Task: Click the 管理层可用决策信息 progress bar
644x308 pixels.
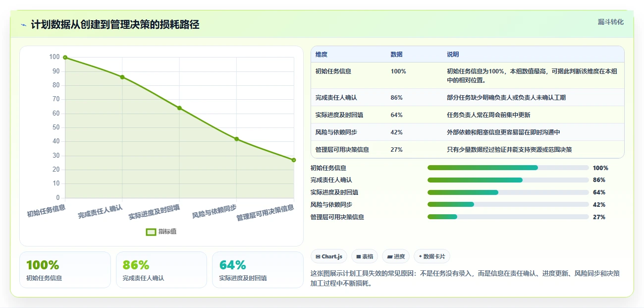Action: coord(508,217)
